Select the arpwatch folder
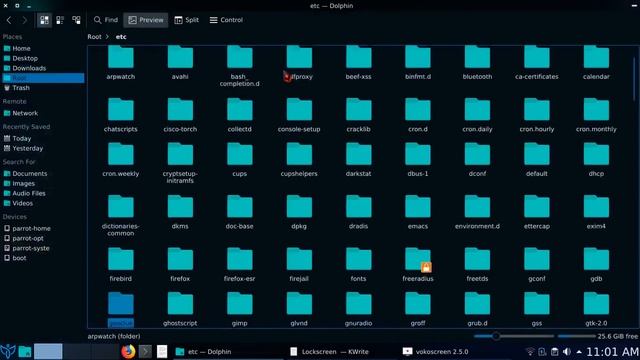 pos(121,62)
